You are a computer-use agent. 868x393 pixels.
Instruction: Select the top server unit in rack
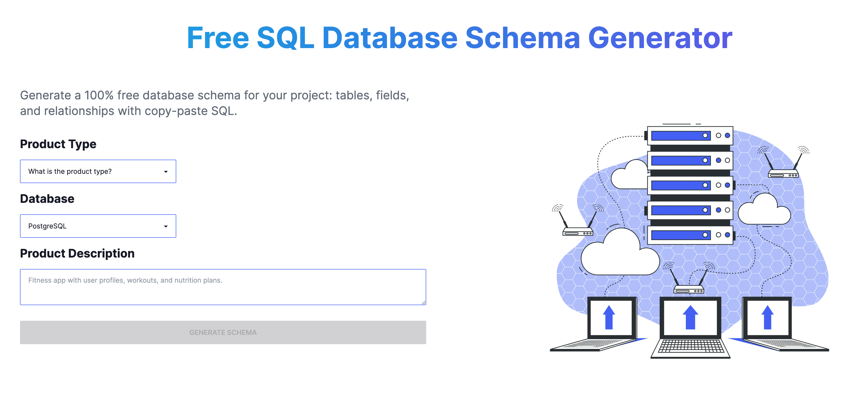pyautogui.click(x=690, y=135)
